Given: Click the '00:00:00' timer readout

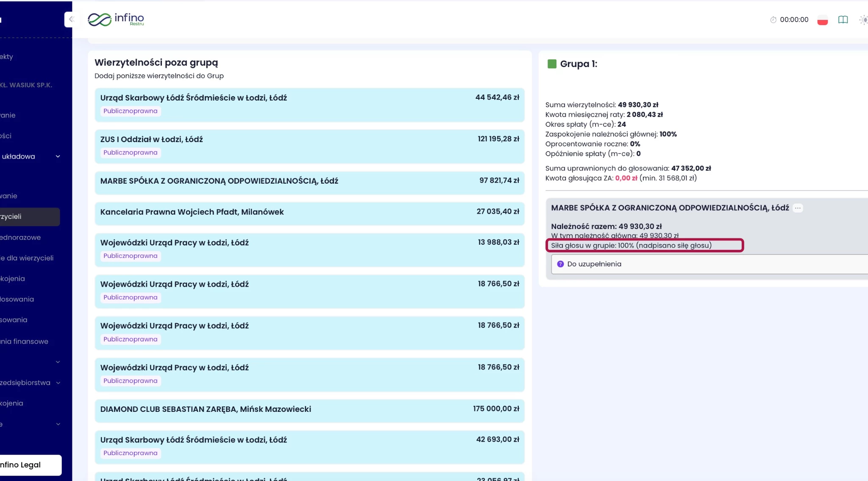Looking at the screenshot, I should click(x=794, y=20).
